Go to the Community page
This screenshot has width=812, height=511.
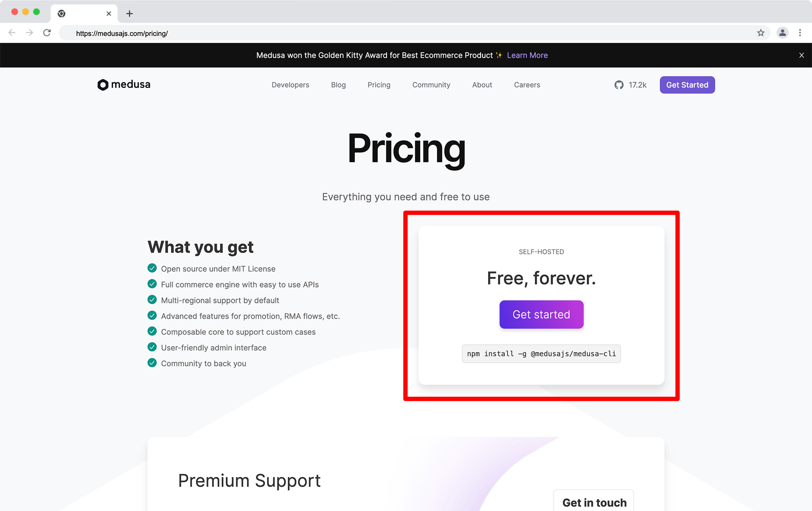tap(431, 84)
